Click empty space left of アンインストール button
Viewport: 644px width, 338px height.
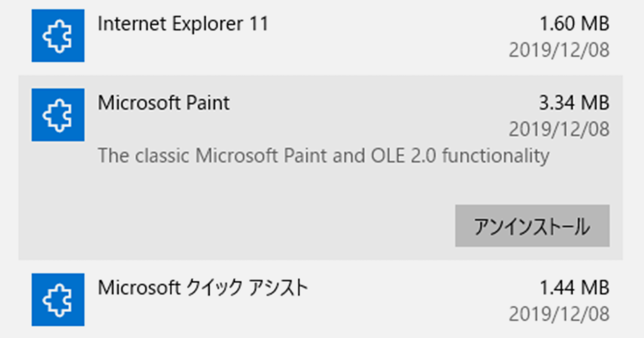[236, 226]
